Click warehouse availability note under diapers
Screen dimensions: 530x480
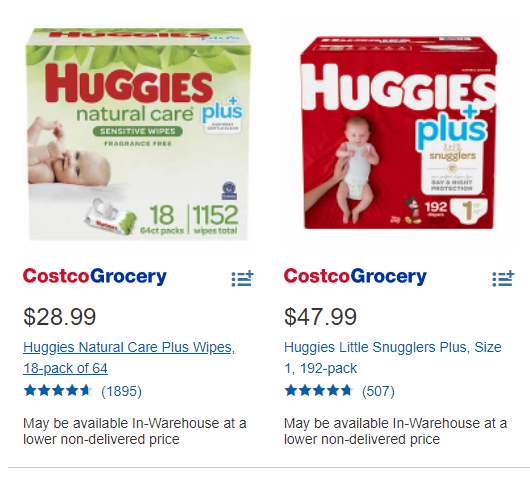pyautogui.click(x=395, y=431)
